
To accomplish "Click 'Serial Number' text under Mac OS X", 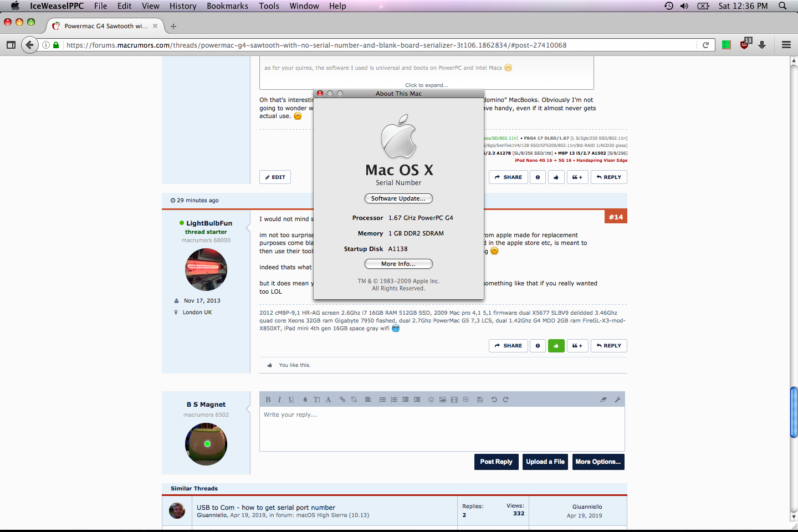I will [398, 183].
